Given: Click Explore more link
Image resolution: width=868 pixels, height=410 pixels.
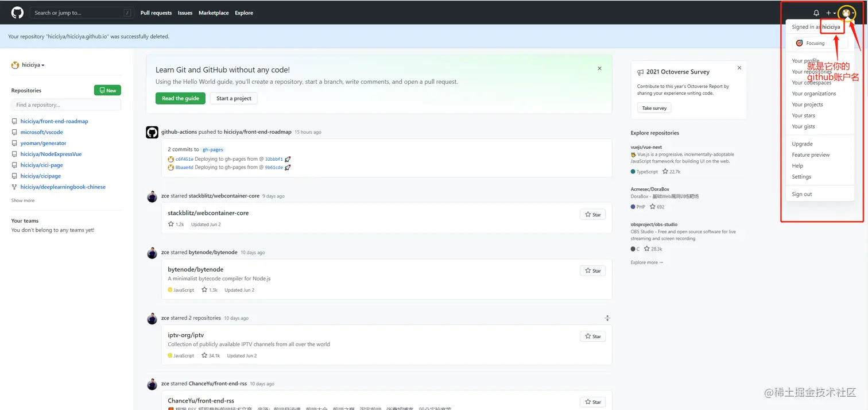Looking at the screenshot, I should [x=647, y=262].
